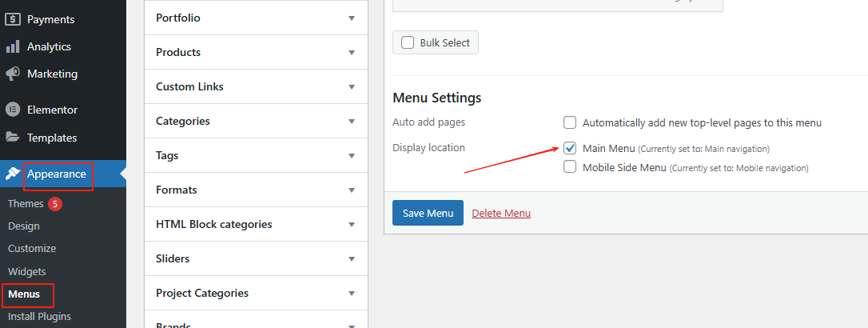Click the red Themes update count badge
This screenshot has width=868, height=328.
pyautogui.click(x=55, y=204)
